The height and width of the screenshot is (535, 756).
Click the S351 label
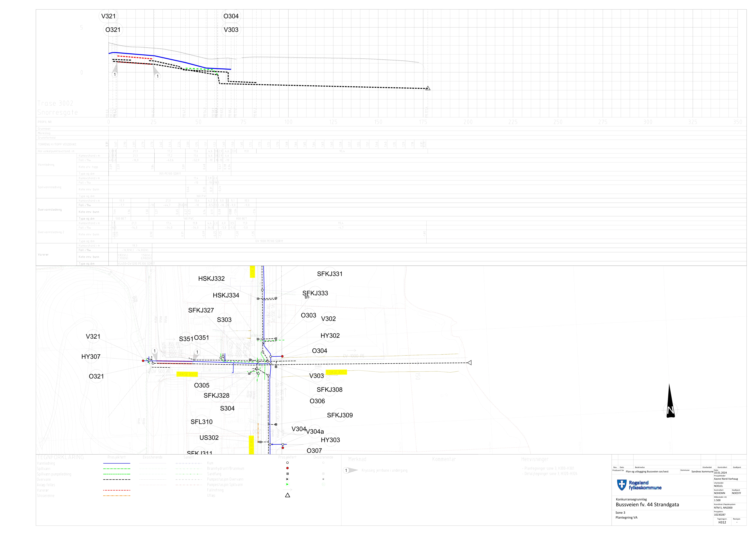click(186, 339)
